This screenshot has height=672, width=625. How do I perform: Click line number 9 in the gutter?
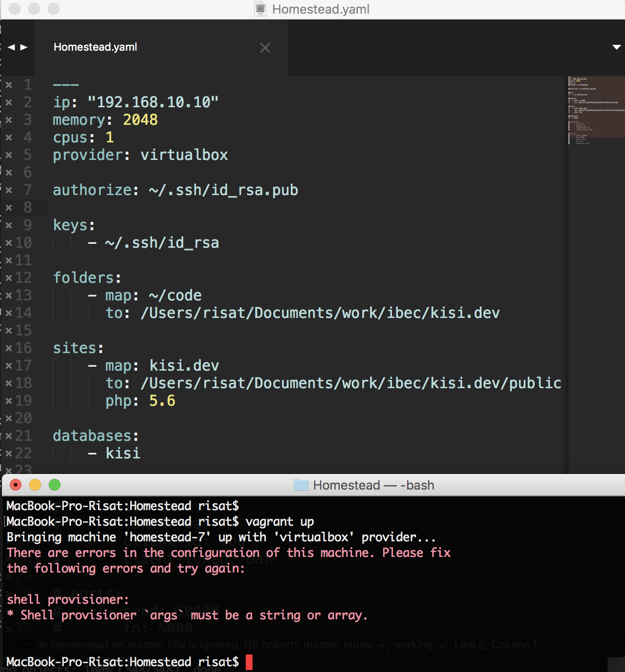tap(28, 225)
